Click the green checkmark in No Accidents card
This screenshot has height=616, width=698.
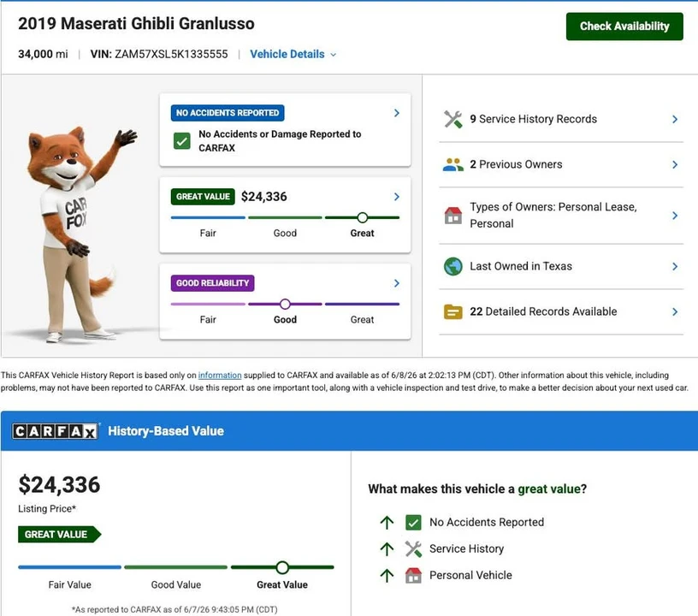181,141
